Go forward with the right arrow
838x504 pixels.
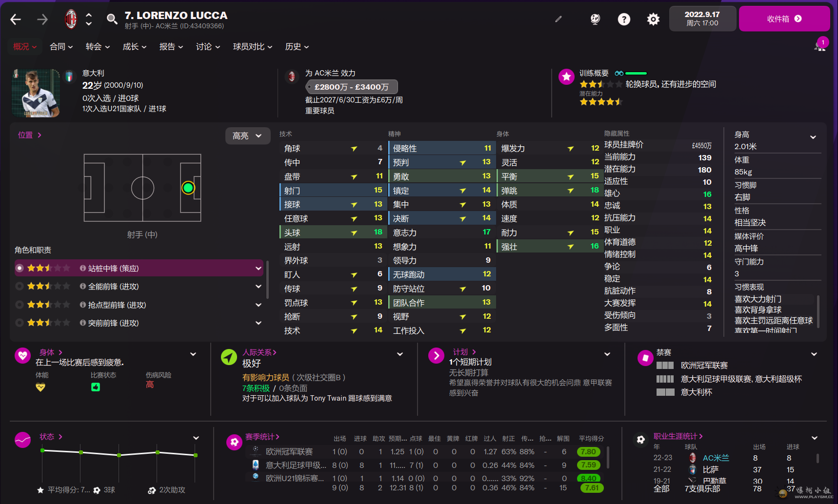(x=42, y=19)
